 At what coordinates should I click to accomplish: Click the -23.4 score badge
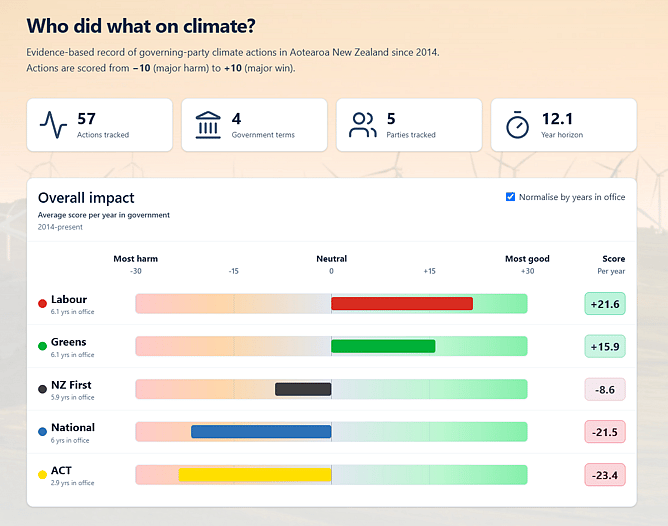(605, 475)
